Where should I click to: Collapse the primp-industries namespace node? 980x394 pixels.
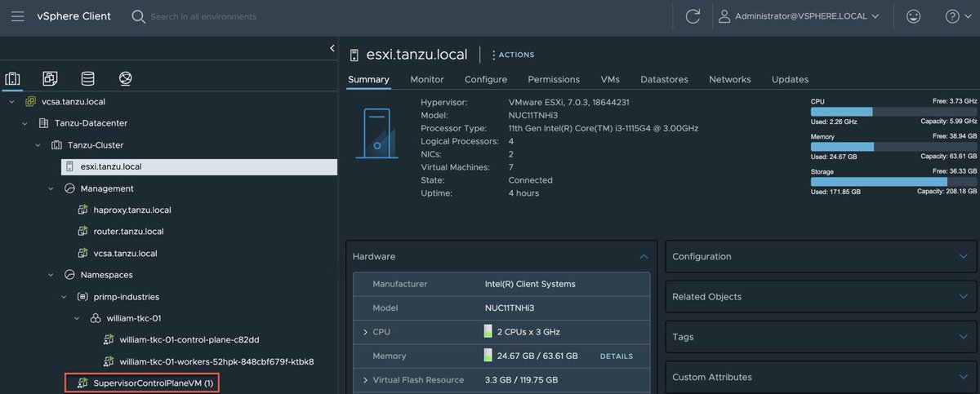click(x=64, y=297)
